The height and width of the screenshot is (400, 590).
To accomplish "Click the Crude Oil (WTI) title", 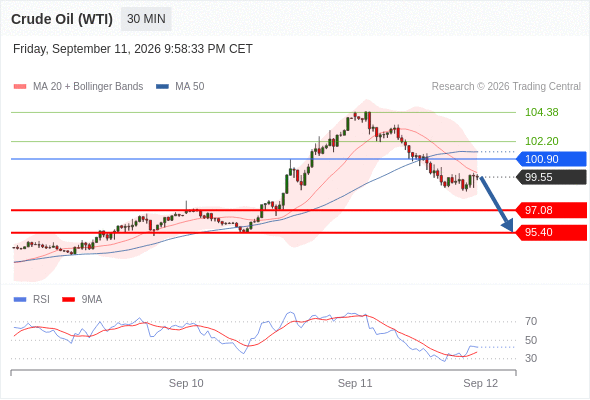I will (x=62, y=19).
